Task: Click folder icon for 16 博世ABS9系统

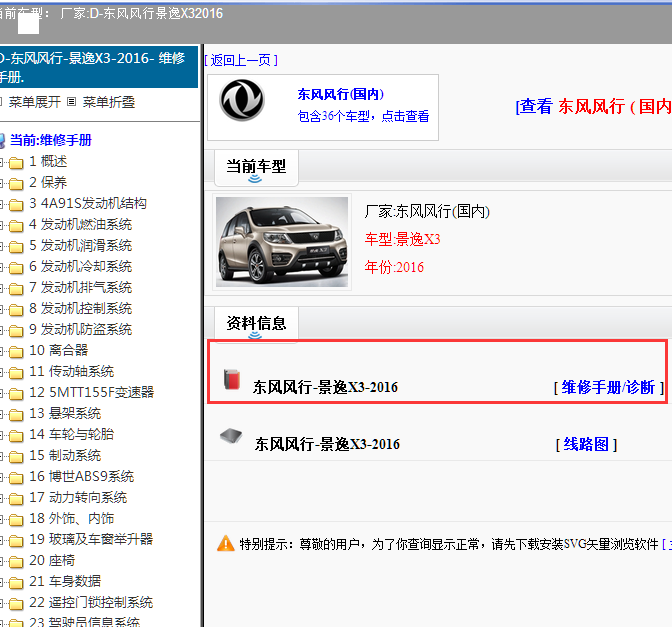Action: click(x=16, y=478)
